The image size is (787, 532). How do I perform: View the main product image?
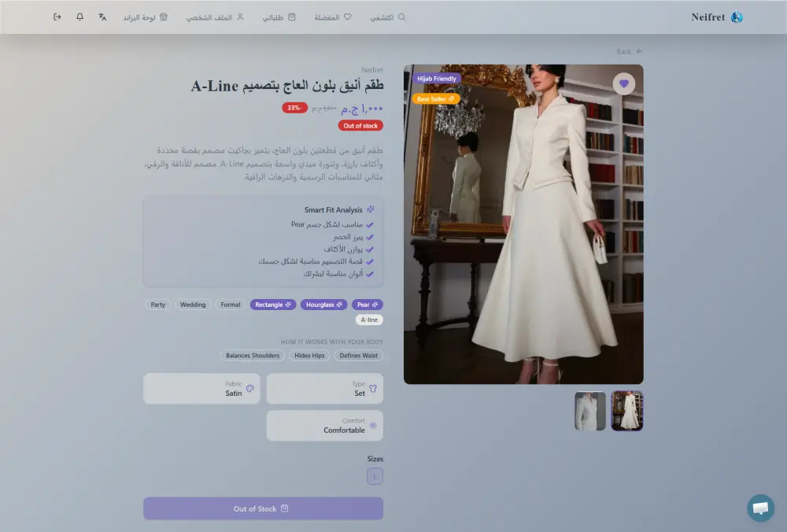click(x=523, y=224)
